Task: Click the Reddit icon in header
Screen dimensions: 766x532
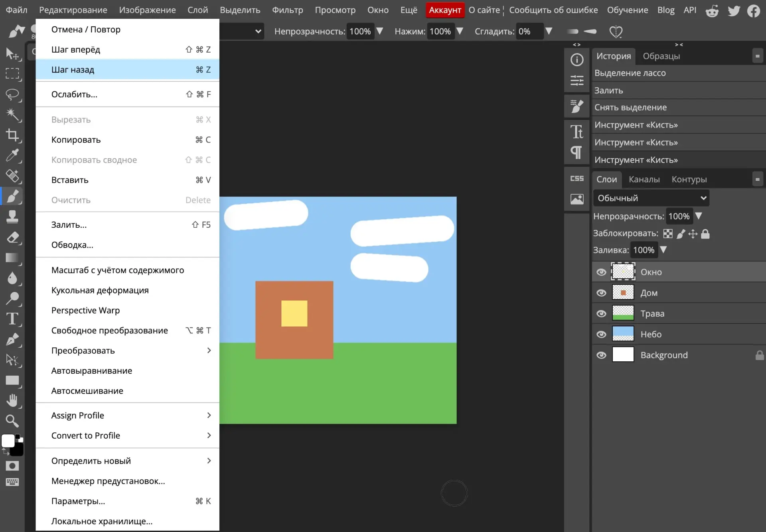Action: pos(712,10)
